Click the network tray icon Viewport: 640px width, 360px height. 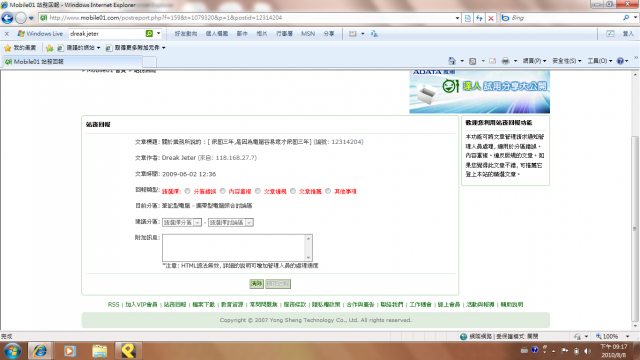(576, 351)
